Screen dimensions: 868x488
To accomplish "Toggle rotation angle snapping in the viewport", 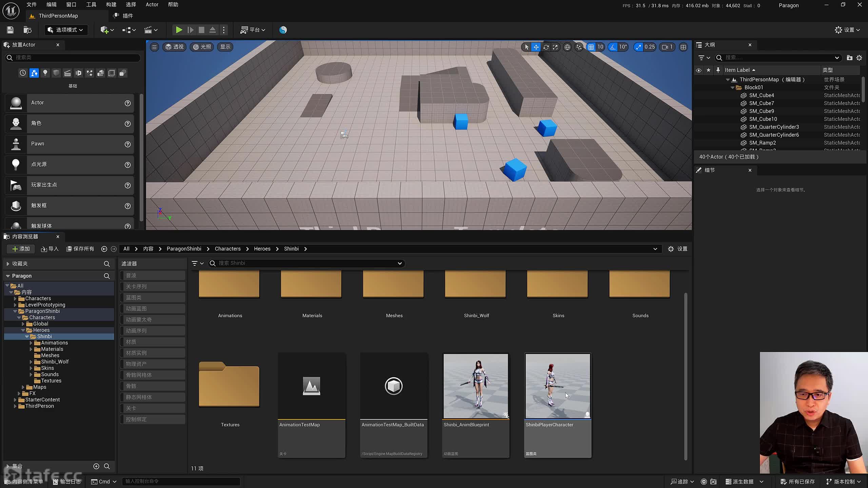I will coord(613,47).
